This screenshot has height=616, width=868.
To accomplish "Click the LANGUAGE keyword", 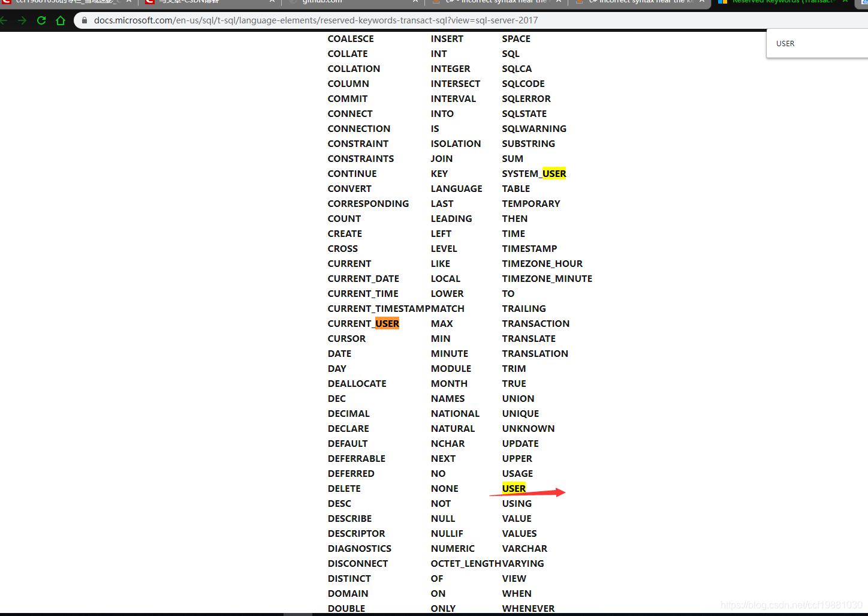I will 457,189.
